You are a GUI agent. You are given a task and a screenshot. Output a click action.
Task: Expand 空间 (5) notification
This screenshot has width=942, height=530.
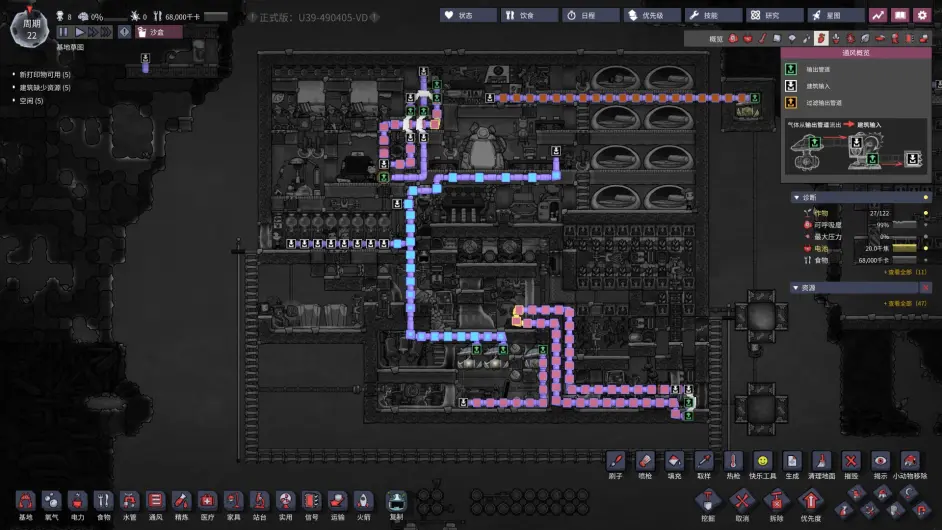click(x=31, y=101)
